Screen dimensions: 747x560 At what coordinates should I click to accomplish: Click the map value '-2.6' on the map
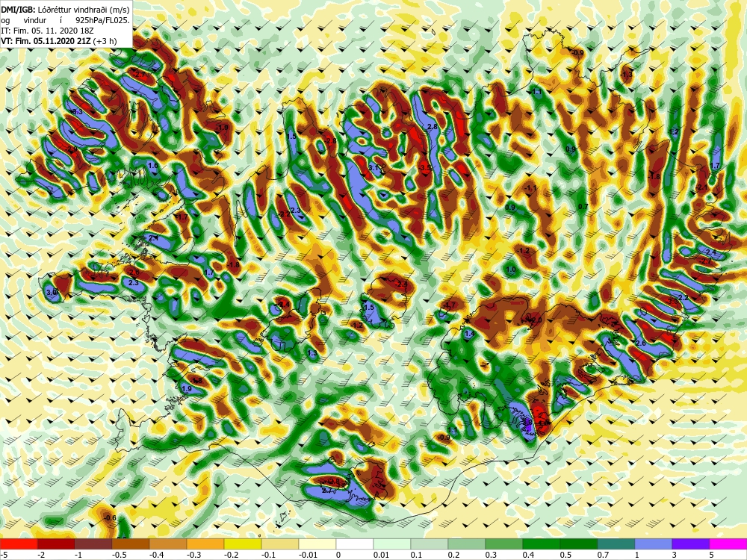pyautogui.click(x=134, y=273)
